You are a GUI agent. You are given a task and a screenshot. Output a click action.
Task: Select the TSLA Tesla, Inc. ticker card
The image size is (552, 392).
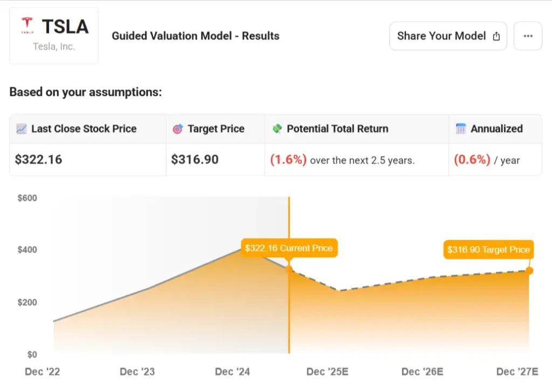54,36
